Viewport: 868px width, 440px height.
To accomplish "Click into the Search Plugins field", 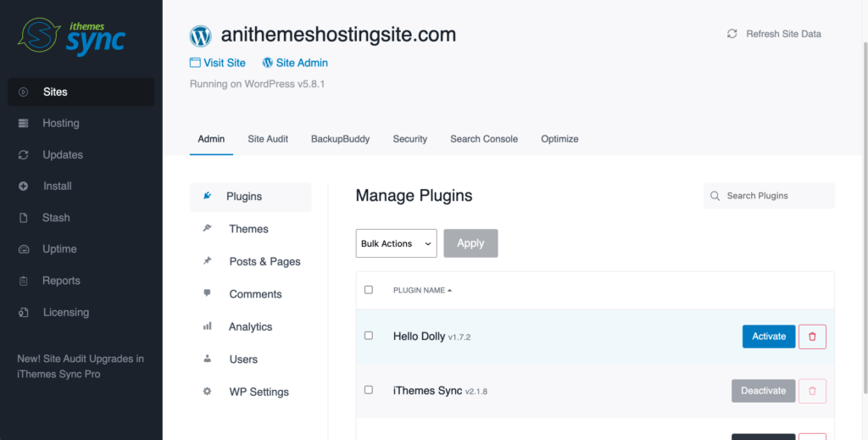I will [776, 196].
